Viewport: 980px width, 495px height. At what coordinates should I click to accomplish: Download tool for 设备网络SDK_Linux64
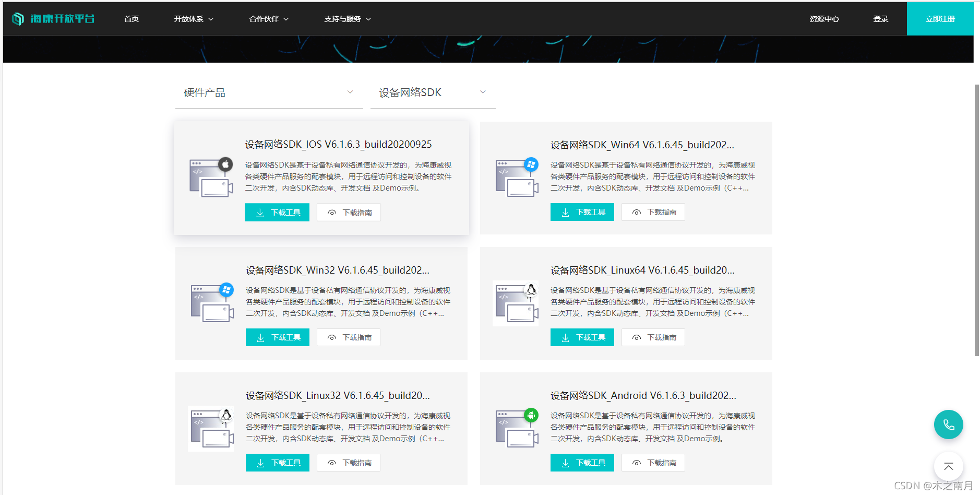click(x=582, y=337)
